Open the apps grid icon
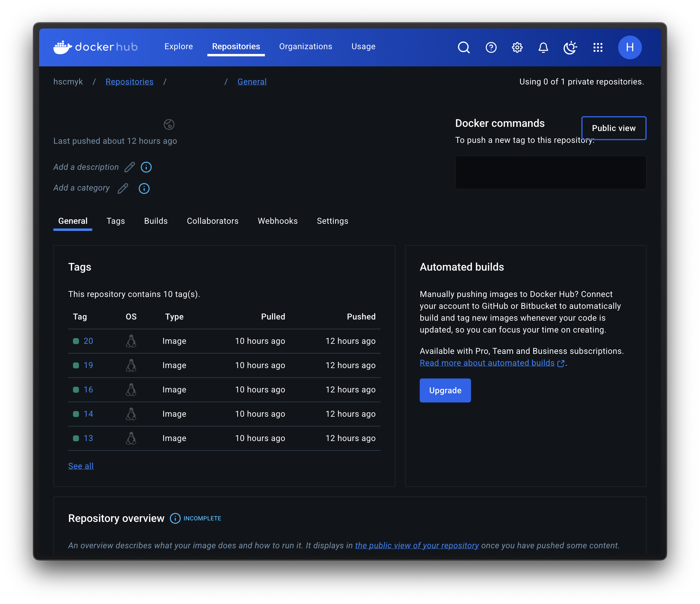 (x=598, y=47)
